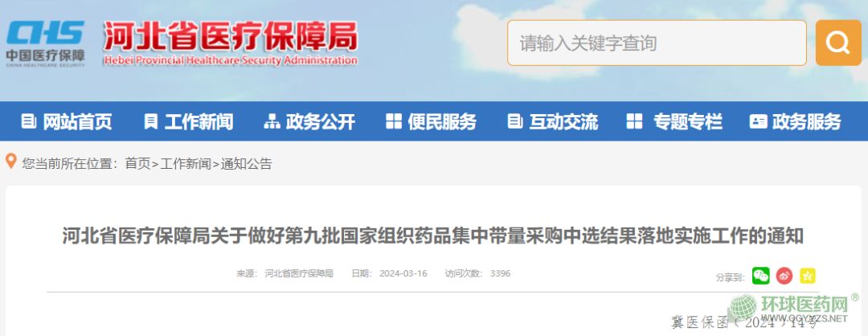Share article via Weibo icon
The height and width of the screenshot is (336, 868).
pyautogui.click(x=784, y=276)
